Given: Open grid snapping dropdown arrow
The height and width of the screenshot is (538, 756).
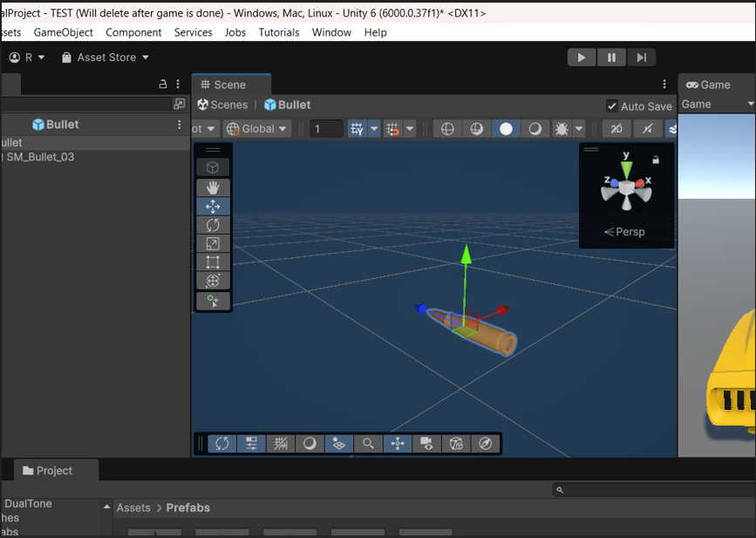Looking at the screenshot, I should pos(374,129).
